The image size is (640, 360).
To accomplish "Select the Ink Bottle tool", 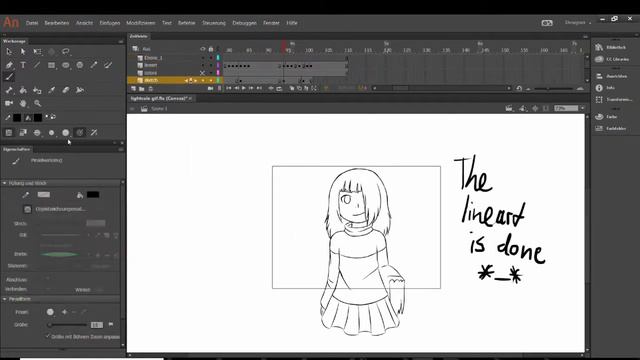I will pyautogui.click(x=37, y=90).
